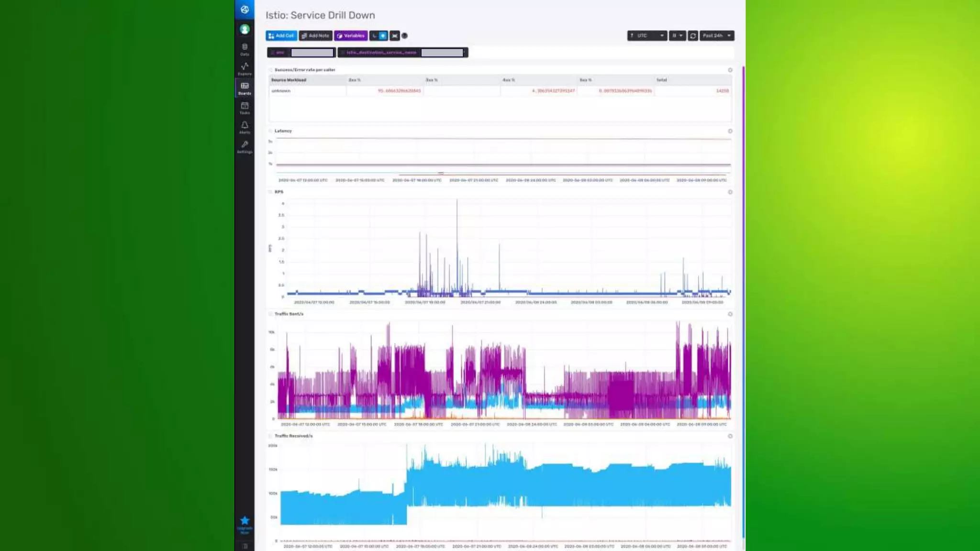Click the Add Note button

pos(315,36)
